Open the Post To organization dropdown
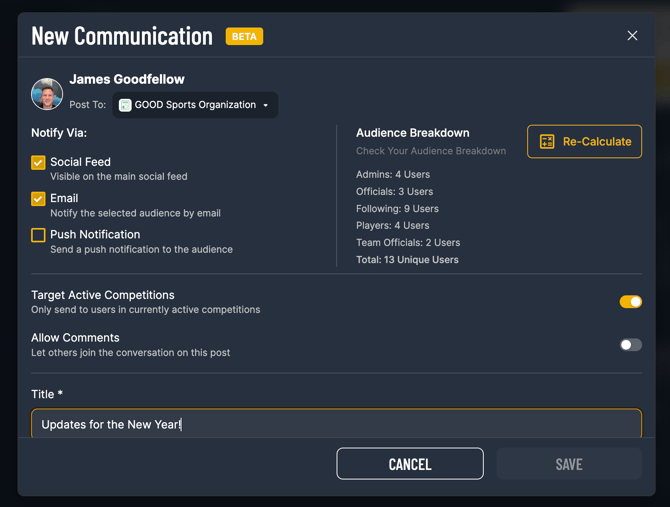Image resolution: width=670 pixels, height=507 pixels. tap(195, 105)
